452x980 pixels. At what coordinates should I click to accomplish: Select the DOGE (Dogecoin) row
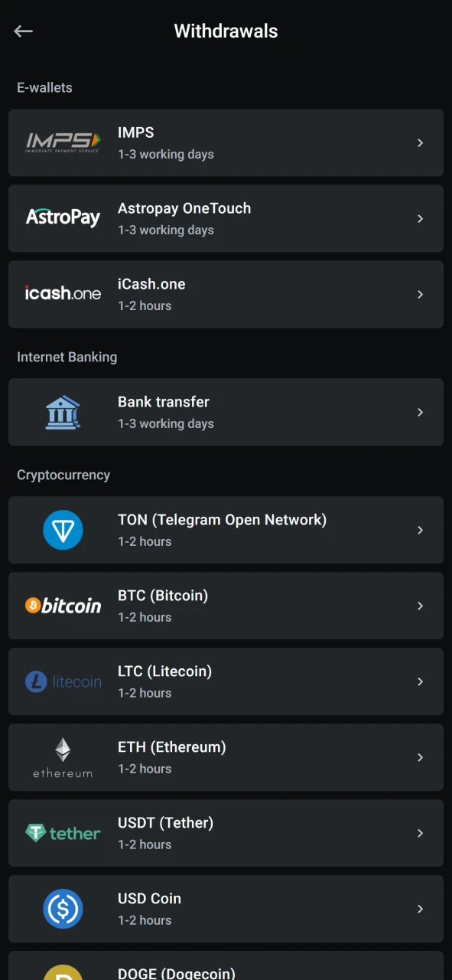click(x=226, y=965)
